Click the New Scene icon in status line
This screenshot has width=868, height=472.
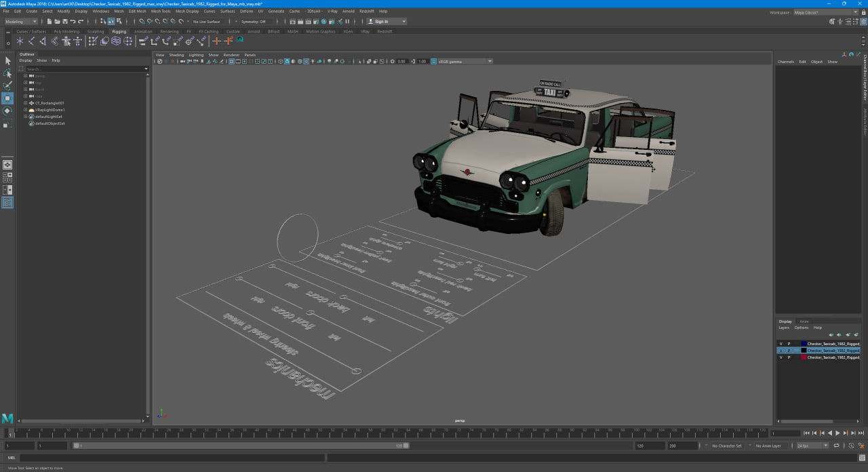[x=50, y=22]
